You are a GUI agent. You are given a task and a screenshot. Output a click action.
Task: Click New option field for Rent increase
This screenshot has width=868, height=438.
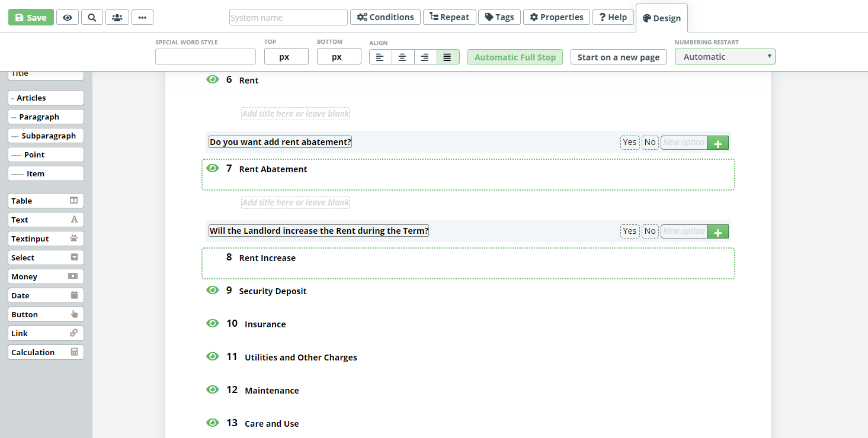(x=684, y=231)
